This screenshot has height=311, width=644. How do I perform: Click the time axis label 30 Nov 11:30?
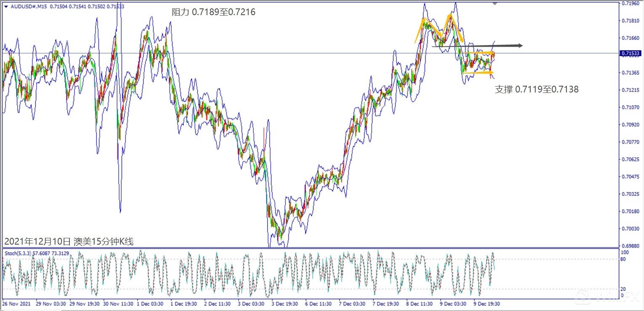[x=119, y=303]
